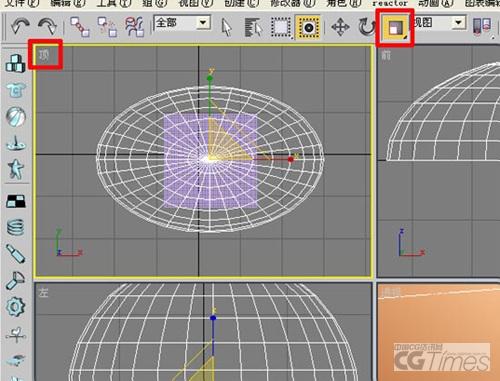The width and height of the screenshot is (500, 381).
Task: Open the 动画(A) menu
Action: pyautogui.click(x=436, y=3)
